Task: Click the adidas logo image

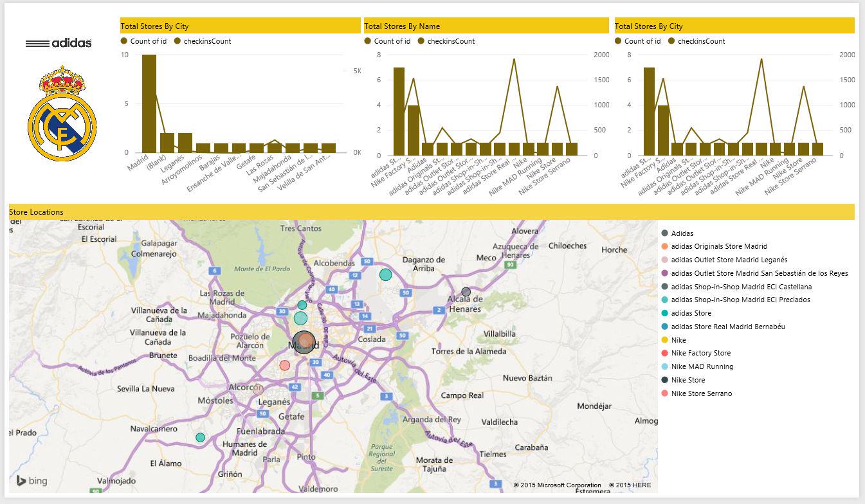Action: pos(59,43)
